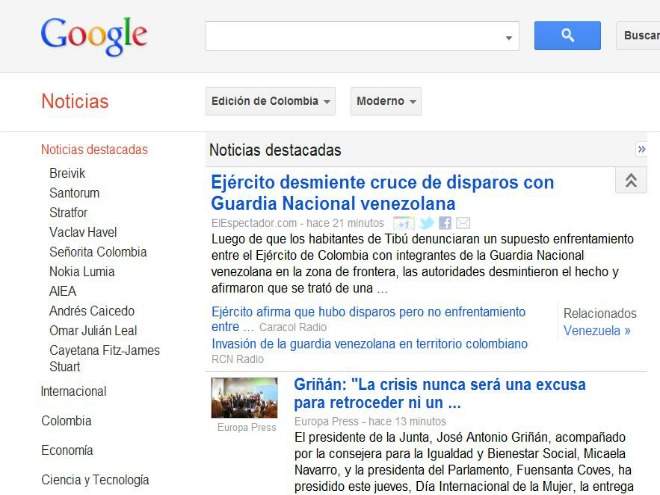
Task: Click the blue search magnifier button
Action: (x=567, y=36)
